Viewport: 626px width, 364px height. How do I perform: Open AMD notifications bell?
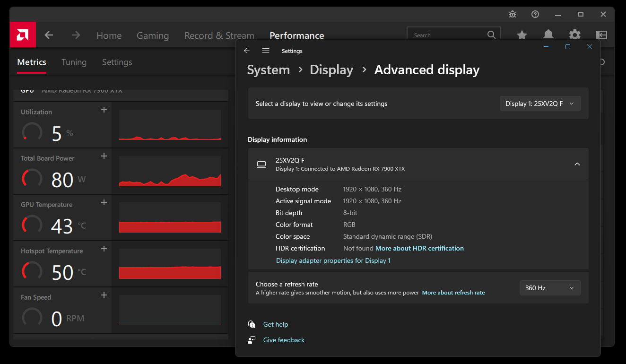pos(548,35)
